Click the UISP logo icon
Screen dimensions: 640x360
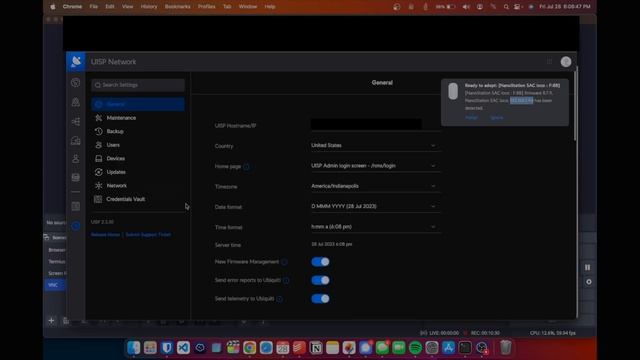click(76, 62)
